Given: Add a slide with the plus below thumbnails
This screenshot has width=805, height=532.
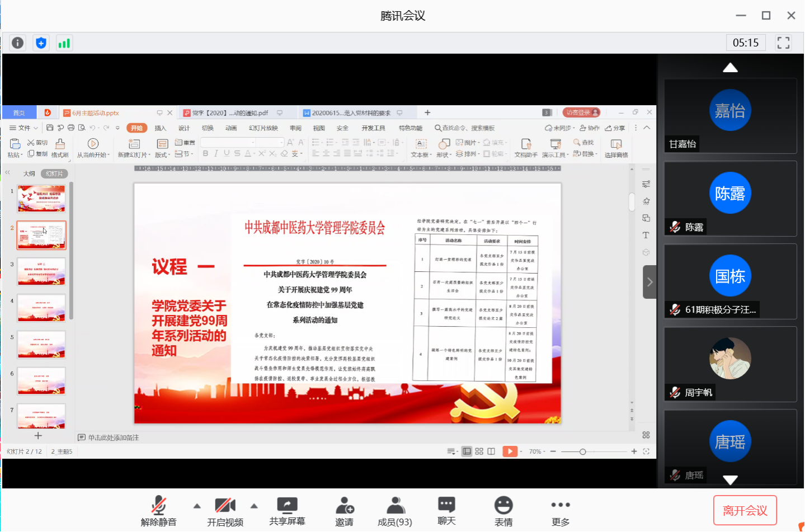Looking at the screenshot, I should point(38,436).
